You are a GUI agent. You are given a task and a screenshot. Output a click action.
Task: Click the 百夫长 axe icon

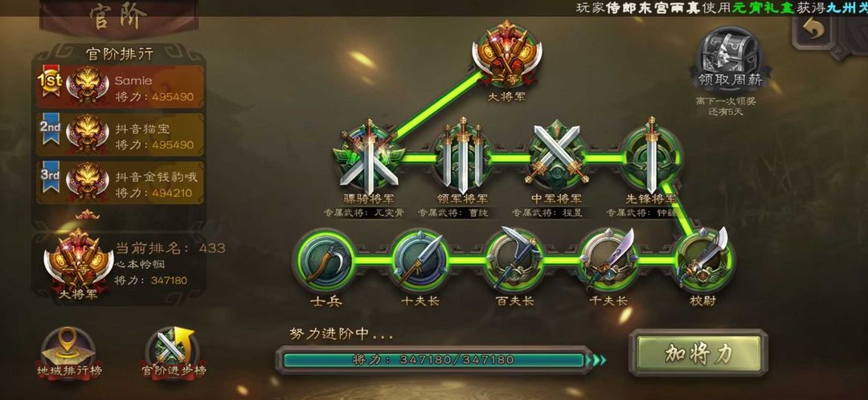(514, 259)
